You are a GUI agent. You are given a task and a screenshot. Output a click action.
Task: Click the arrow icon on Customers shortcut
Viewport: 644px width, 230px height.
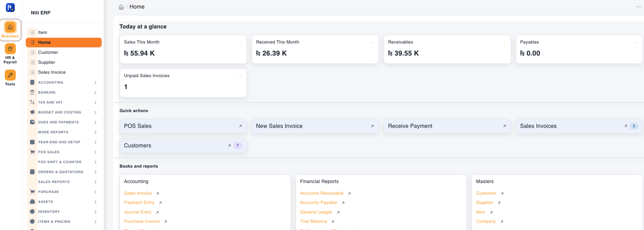[x=229, y=146]
